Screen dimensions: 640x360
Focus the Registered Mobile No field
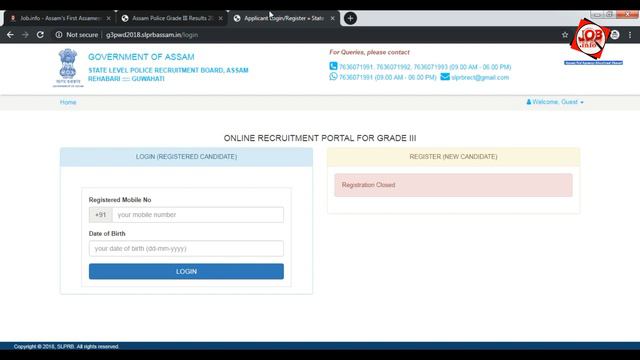(x=198, y=215)
